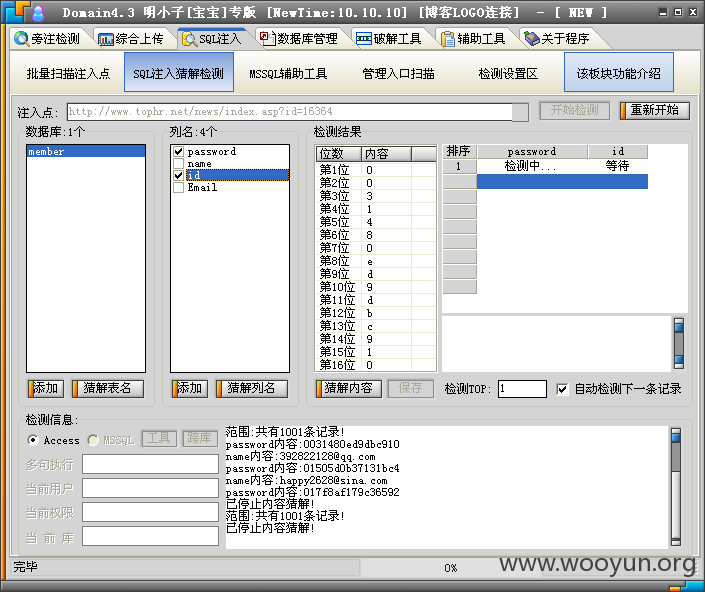This screenshot has height=592, width=705.
Task: Select the highlighted blue result row
Action: pos(562,182)
